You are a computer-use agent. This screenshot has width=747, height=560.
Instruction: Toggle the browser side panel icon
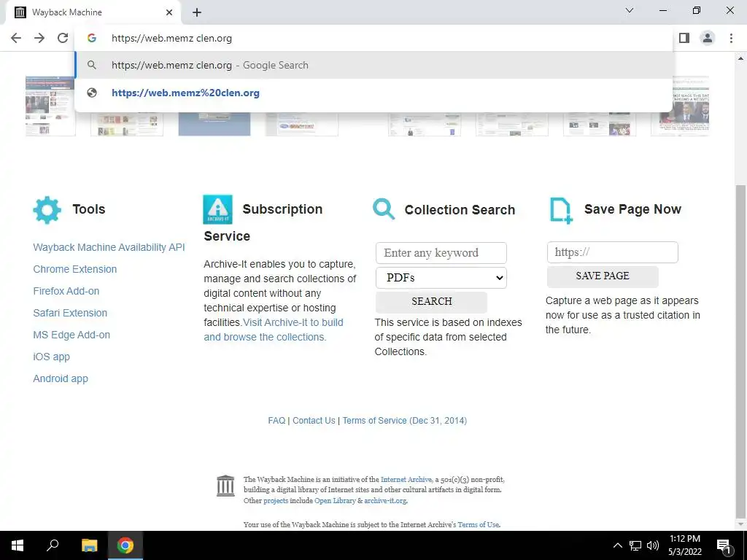click(684, 38)
